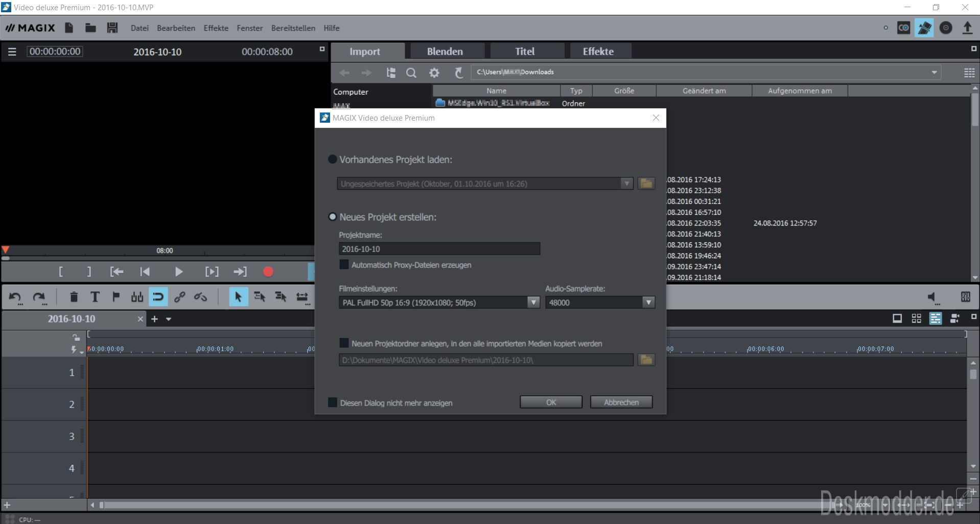This screenshot has width=980, height=524.
Task: Confirm dialog with OK button
Action: (x=551, y=402)
